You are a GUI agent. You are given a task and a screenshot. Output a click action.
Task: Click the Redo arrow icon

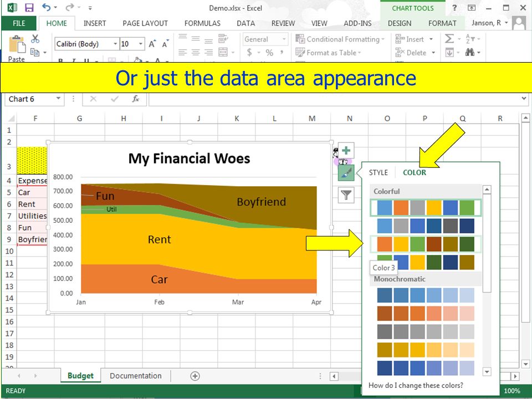(x=70, y=7)
